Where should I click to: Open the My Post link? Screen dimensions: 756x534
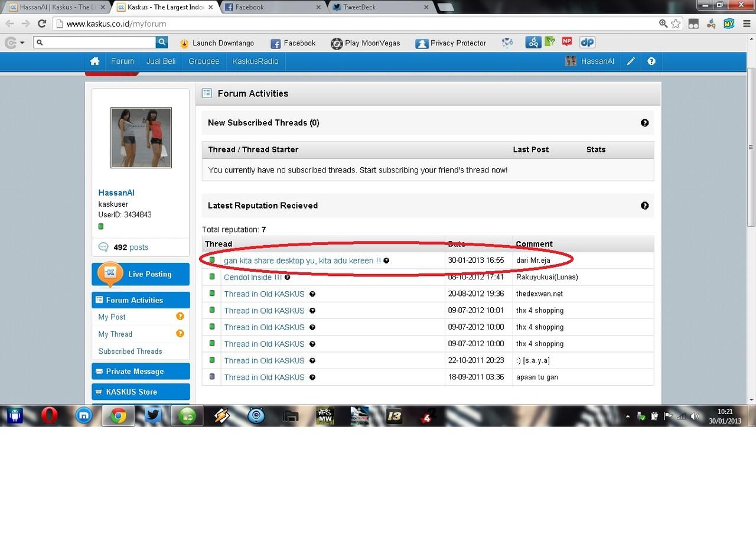tap(112, 317)
